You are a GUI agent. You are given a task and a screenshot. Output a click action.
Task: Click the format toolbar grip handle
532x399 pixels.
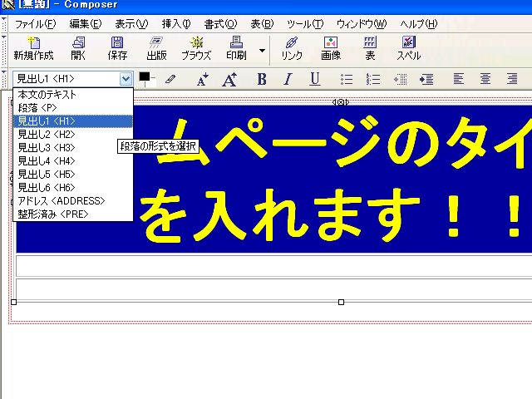pos(3,79)
